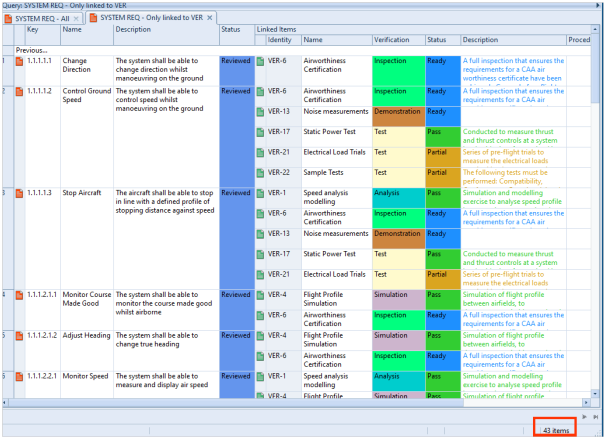Click the requirement icon for 1.1.1.2.1.1
This screenshot has height=439, width=606.
19,295
